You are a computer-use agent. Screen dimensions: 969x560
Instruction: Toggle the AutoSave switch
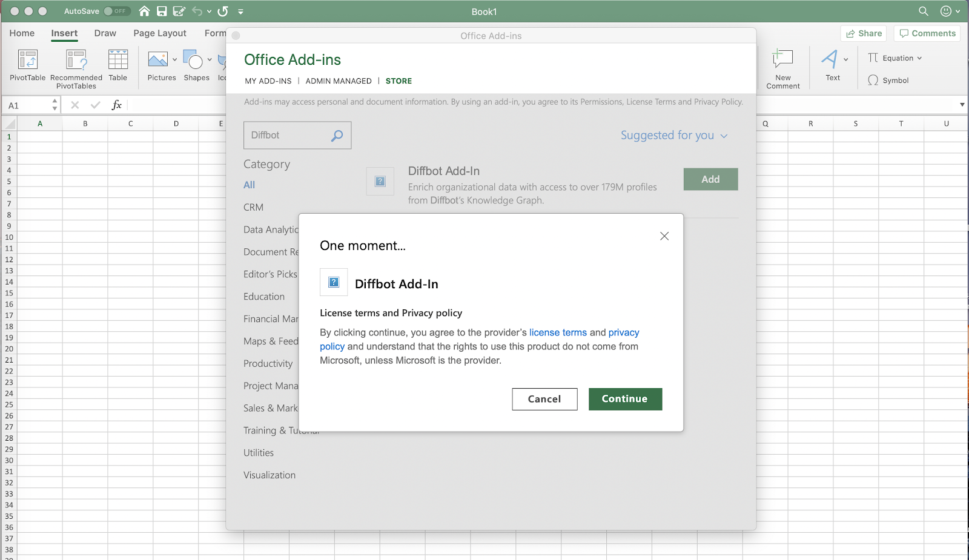pos(116,11)
